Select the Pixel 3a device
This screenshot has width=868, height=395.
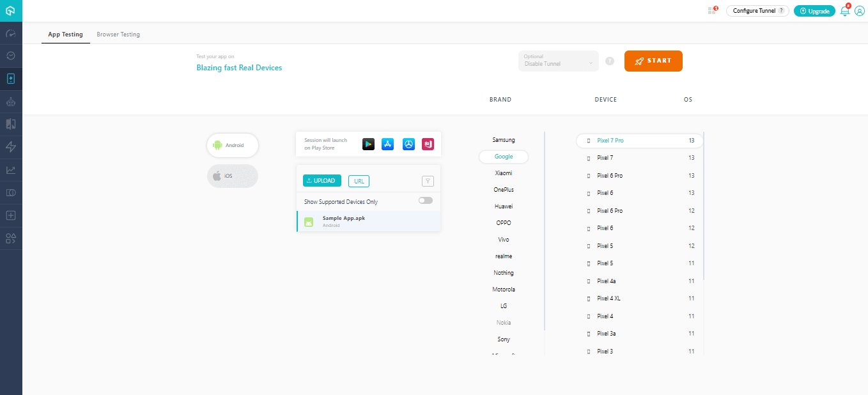[639, 334]
